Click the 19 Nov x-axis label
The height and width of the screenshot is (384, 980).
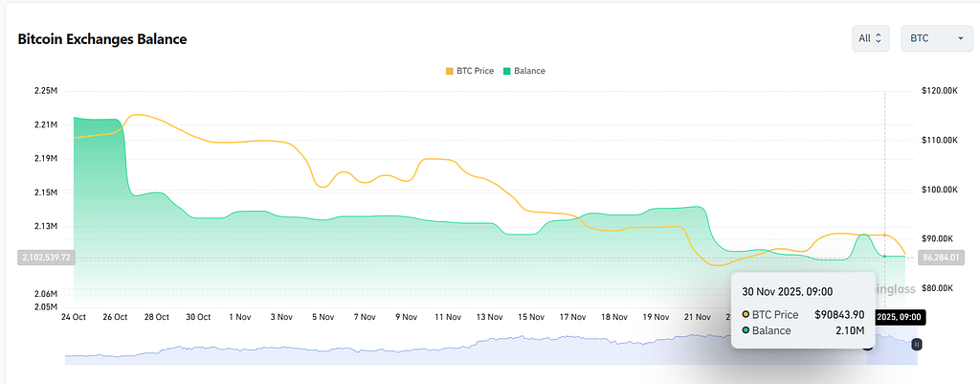point(656,317)
